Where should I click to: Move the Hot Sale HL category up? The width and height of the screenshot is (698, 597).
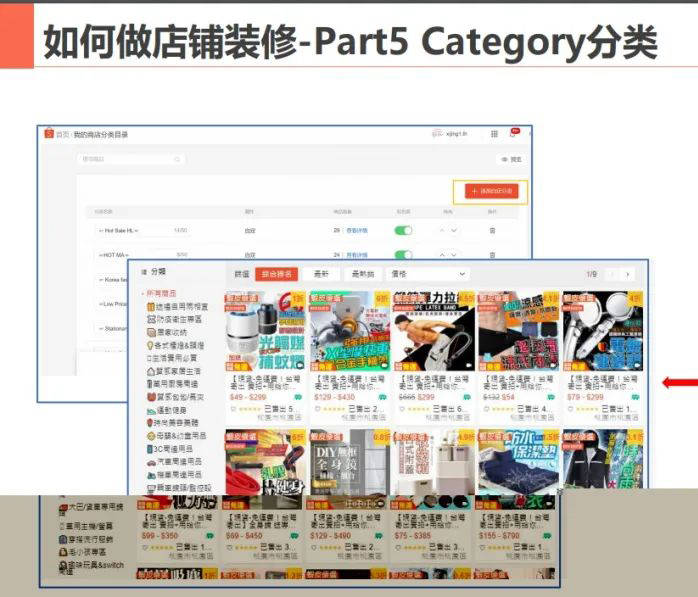click(x=442, y=231)
